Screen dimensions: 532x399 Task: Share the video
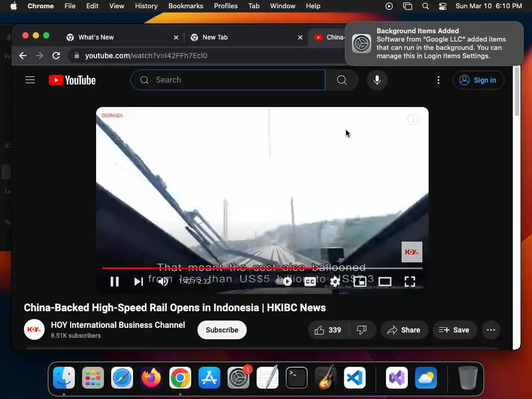(x=404, y=330)
